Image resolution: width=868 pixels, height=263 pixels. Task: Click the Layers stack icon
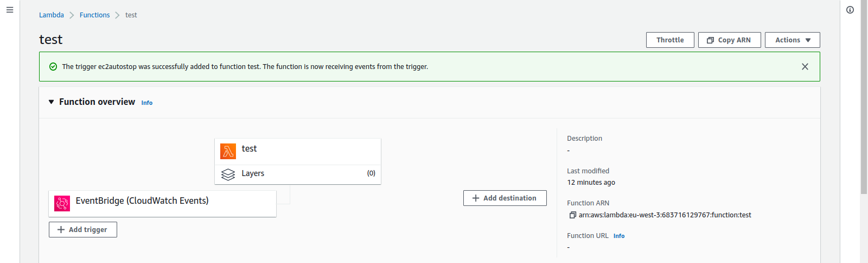tap(228, 174)
